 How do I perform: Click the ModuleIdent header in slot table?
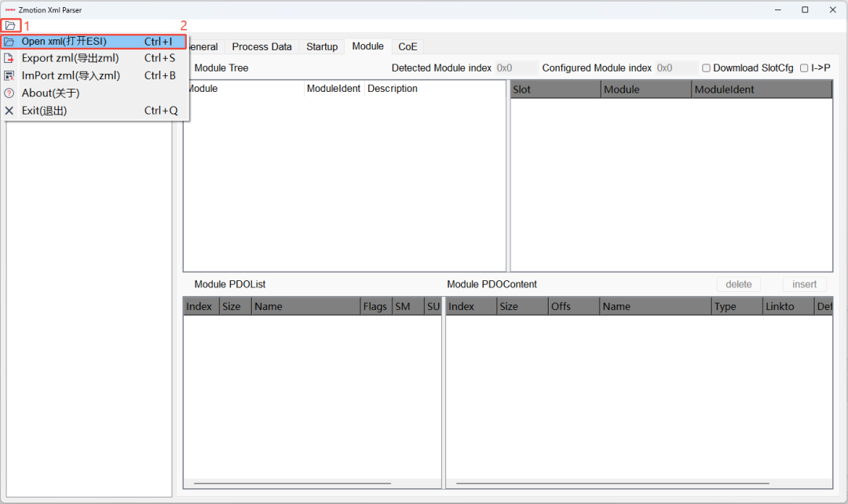click(762, 89)
